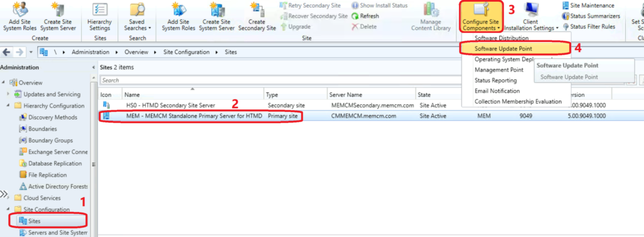Select Servers and Site System Roles item
The image size is (644, 237).
tap(53, 233)
